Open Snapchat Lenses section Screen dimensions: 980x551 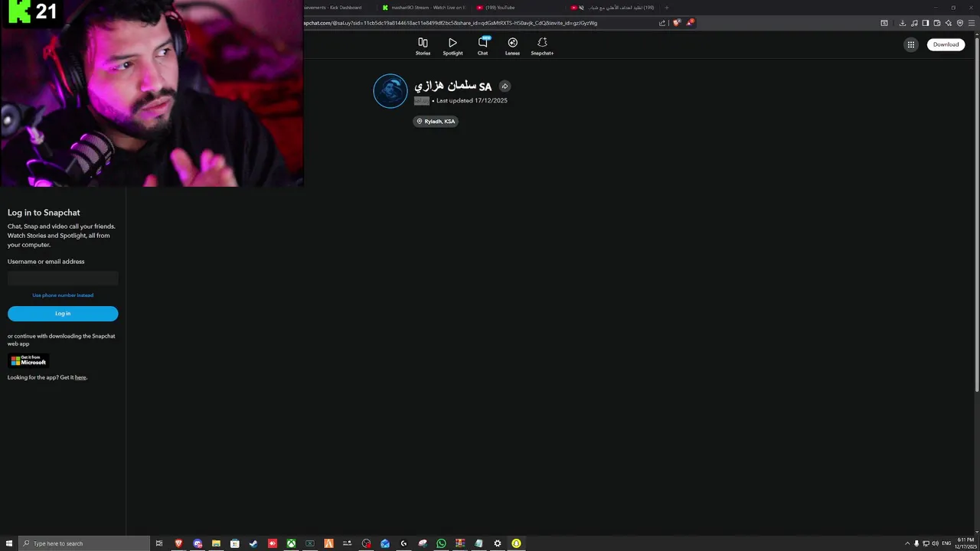point(512,46)
